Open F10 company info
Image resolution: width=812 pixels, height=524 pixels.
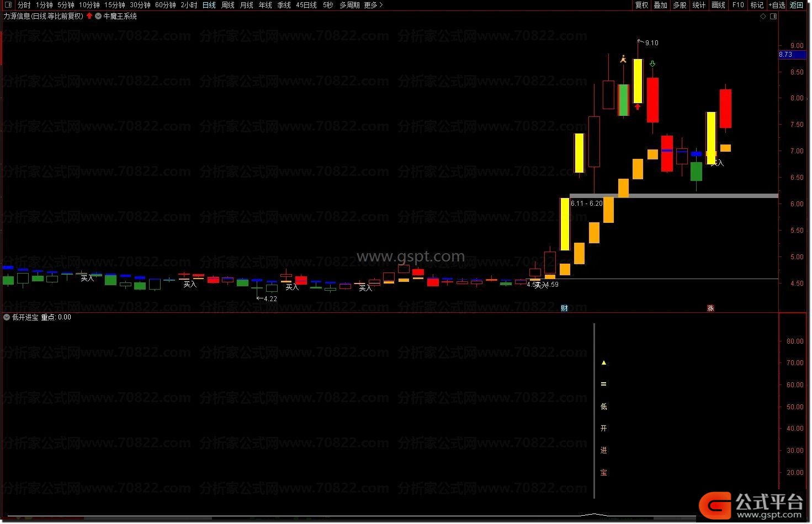click(738, 5)
